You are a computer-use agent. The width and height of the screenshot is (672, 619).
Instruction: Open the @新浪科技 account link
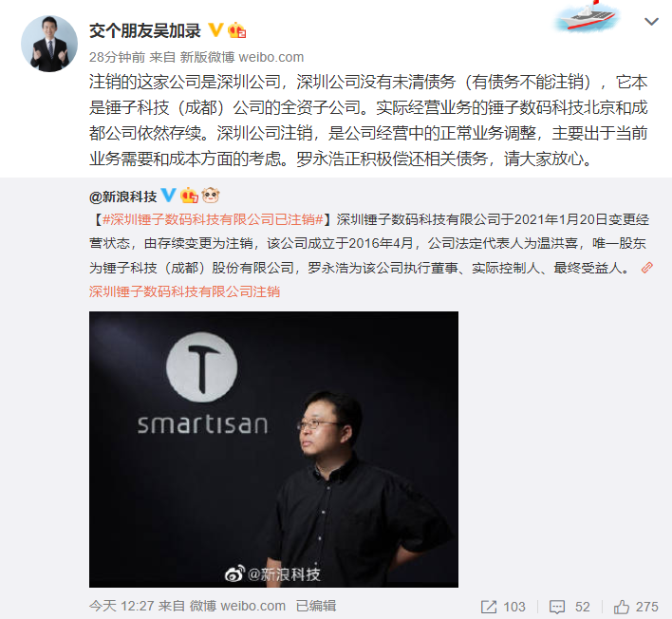point(123,197)
